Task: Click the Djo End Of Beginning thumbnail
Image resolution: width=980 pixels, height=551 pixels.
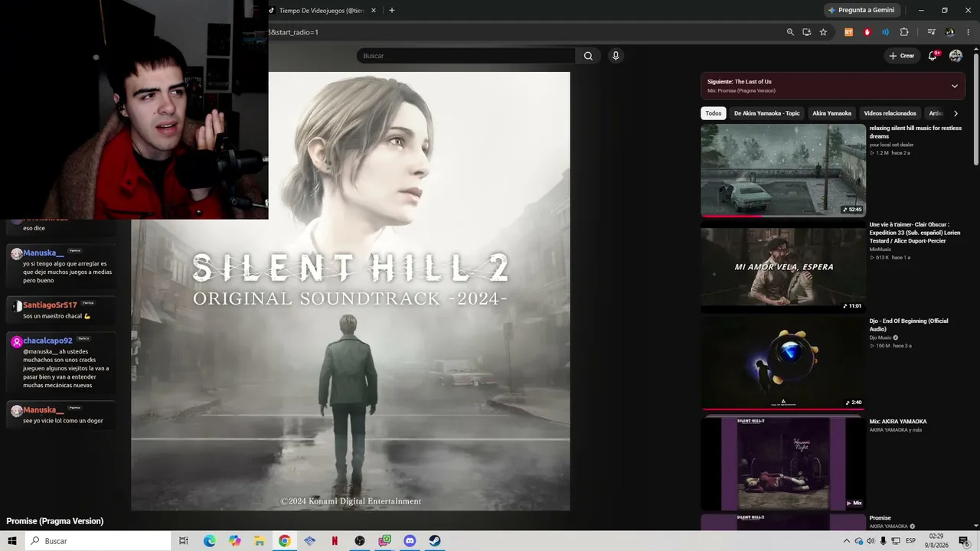Action: click(783, 364)
